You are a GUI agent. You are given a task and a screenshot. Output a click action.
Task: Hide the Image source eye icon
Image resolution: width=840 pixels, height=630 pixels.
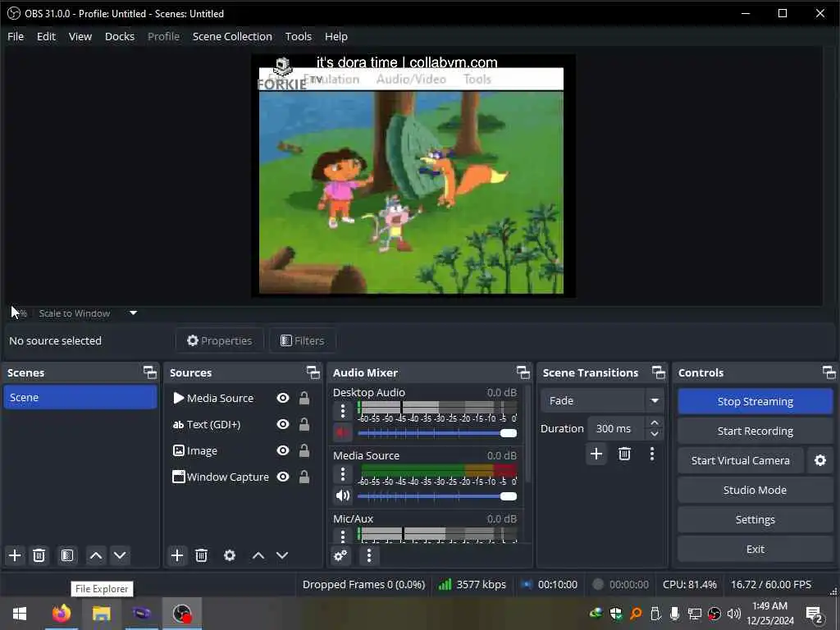(x=283, y=450)
